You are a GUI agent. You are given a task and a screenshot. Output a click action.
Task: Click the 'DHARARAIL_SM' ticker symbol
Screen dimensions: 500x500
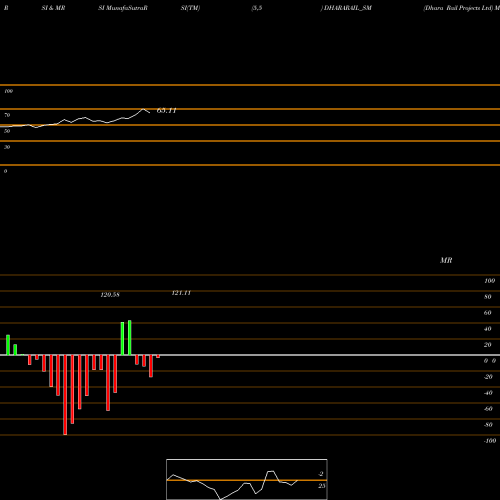click(348, 8)
